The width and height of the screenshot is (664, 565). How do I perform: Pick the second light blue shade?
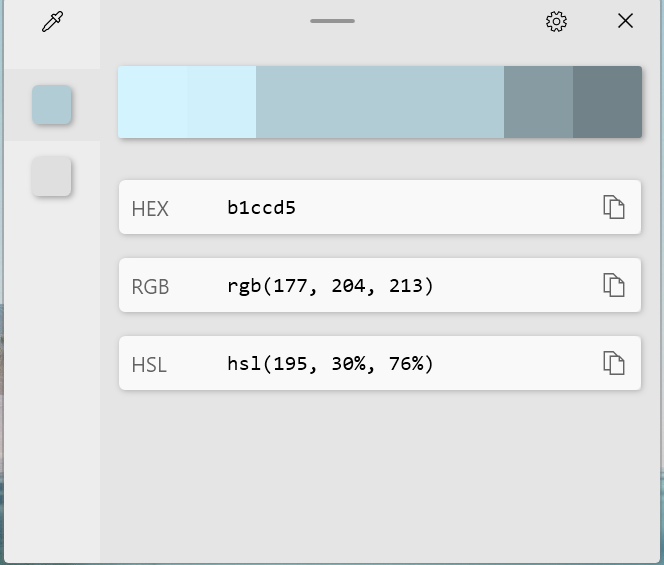[221, 102]
